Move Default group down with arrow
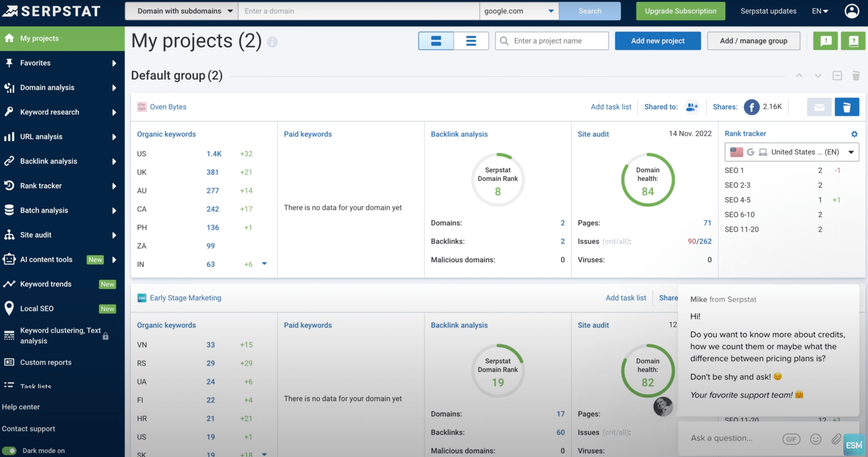The image size is (868, 457). 818,76
